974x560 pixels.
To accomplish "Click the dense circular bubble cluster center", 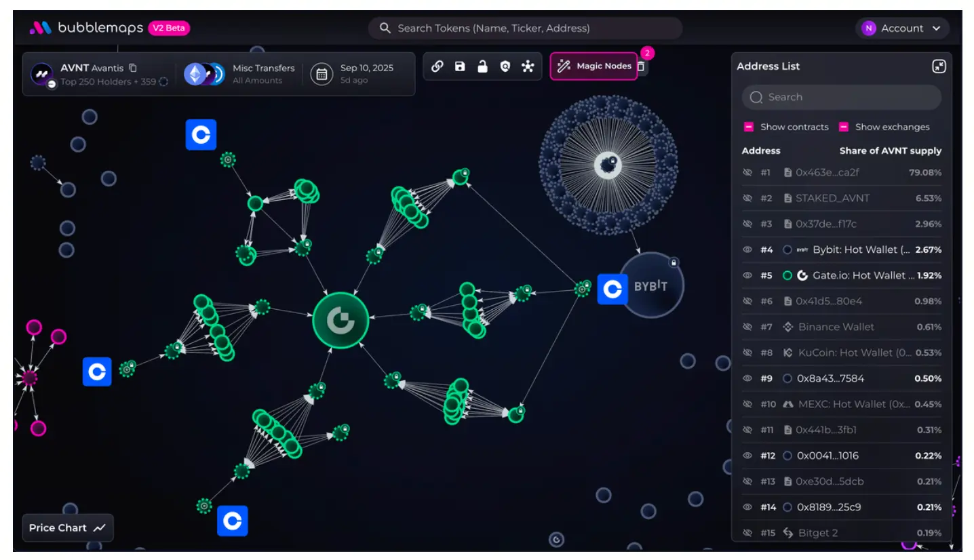I will tap(608, 165).
